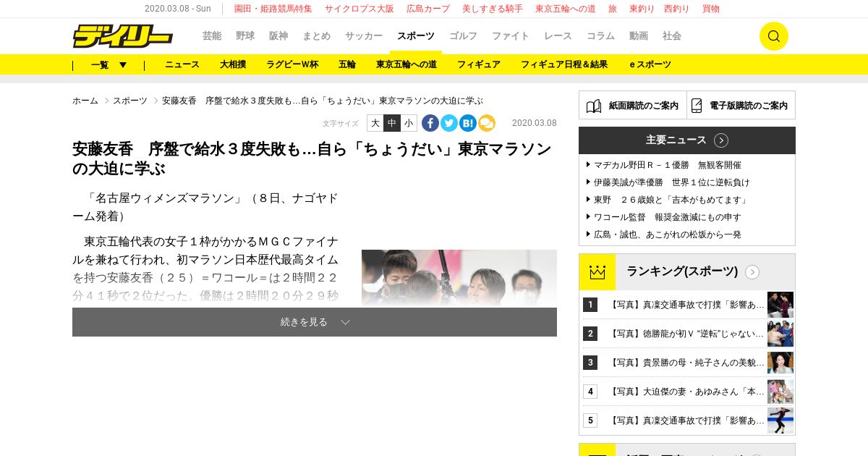Open headline ワコール監督 報奨金激減にもの申す
The image size is (868, 456).
pyautogui.click(x=668, y=217)
